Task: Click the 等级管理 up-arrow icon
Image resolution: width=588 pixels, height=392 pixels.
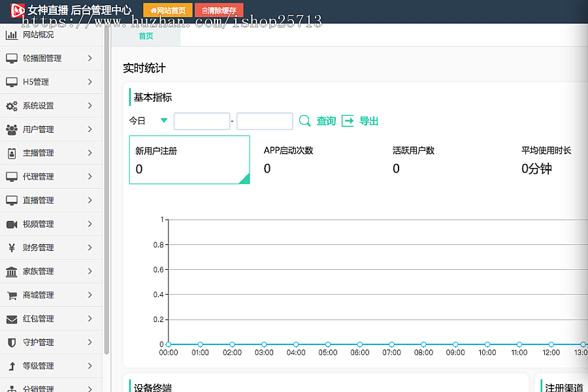Action: pyautogui.click(x=12, y=366)
